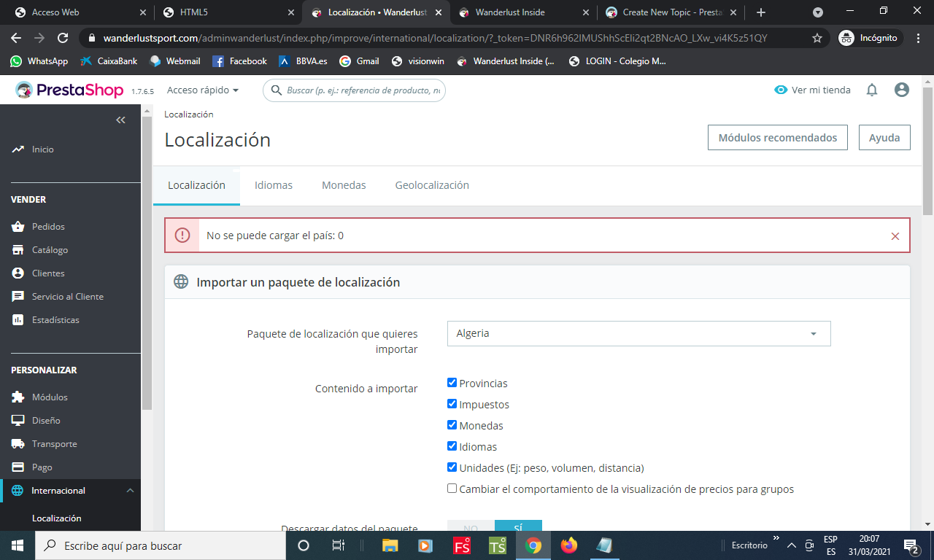Set download package data toggle to SÍ
Screen dimensions: 934x560
click(x=518, y=526)
